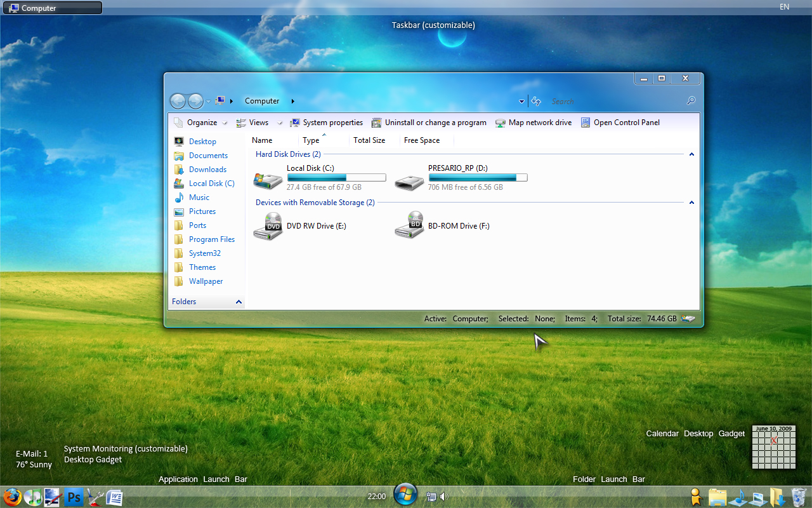Start iTunes from the application launch bar
Viewport: 812px width, 508px height.
(x=33, y=497)
